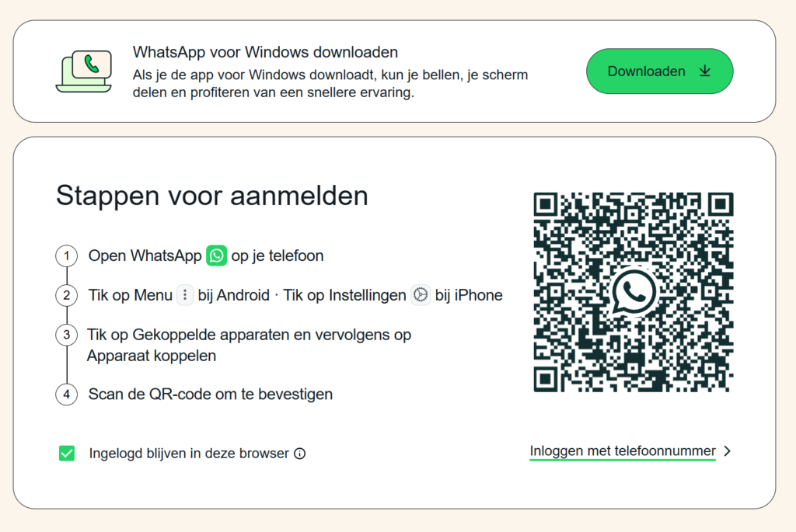
Task: Click step number 1 circle
Action: pos(67,256)
